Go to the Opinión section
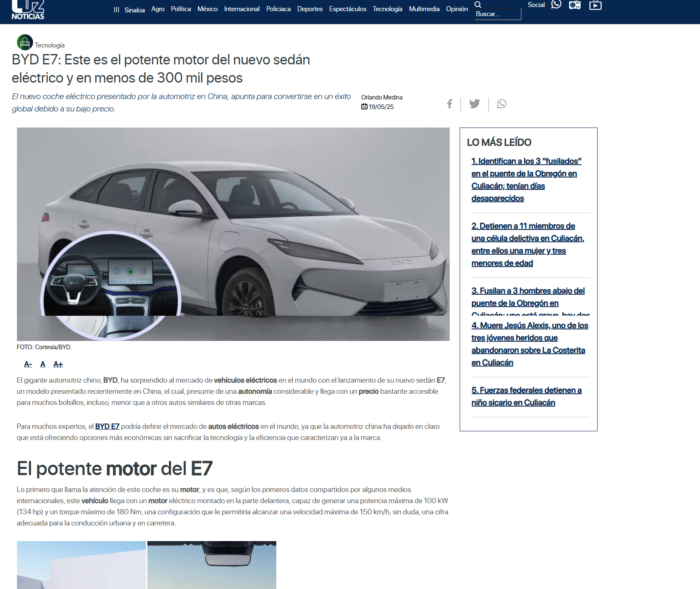Image resolution: width=700 pixels, height=589 pixels. click(x=457, y=9)
